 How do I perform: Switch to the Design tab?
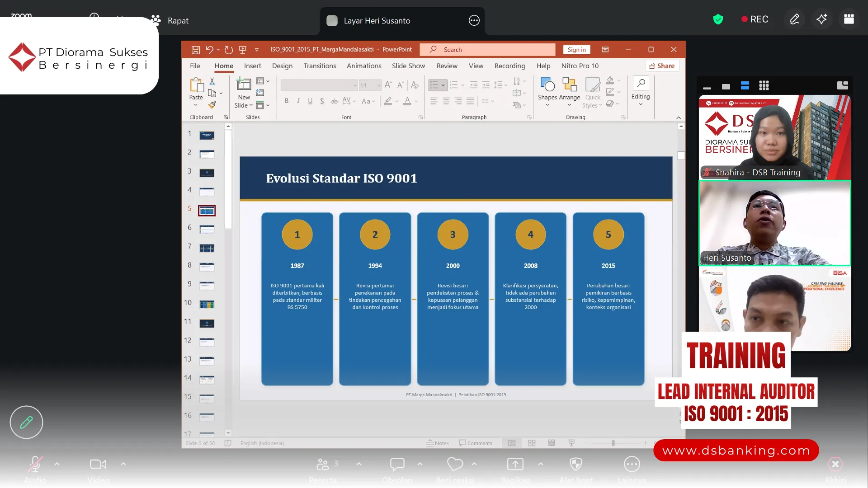[282, 66]
